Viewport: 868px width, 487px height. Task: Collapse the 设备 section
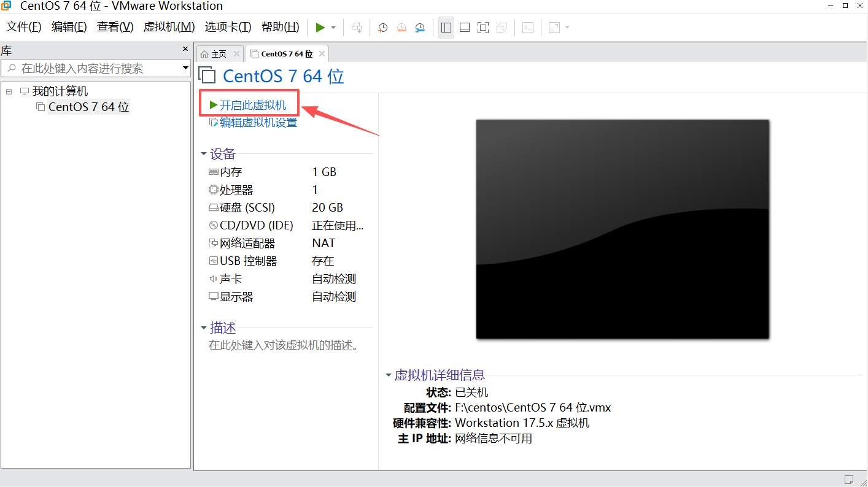click(x=204, y=154)
